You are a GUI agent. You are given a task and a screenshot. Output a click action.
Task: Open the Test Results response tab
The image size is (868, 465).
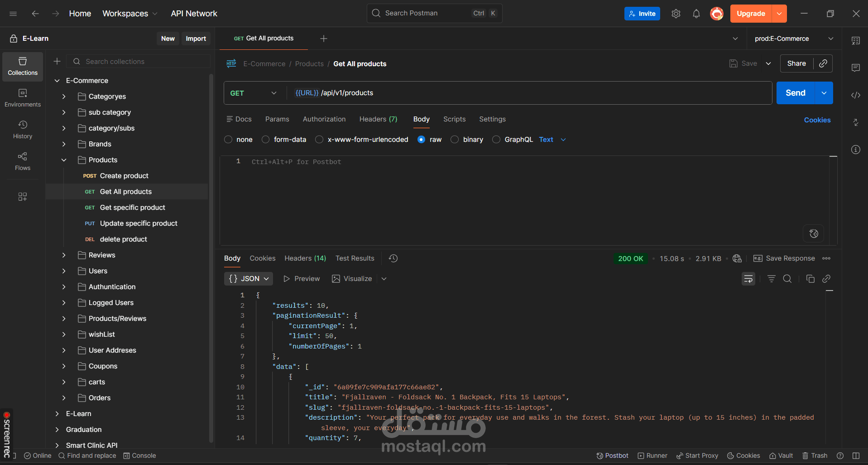[x=355, y=258]
